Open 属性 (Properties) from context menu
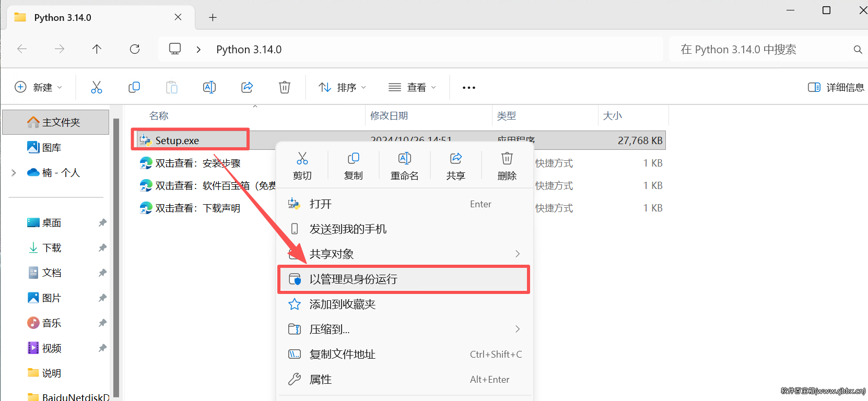The image size is (868, 401). click(405, 380)
